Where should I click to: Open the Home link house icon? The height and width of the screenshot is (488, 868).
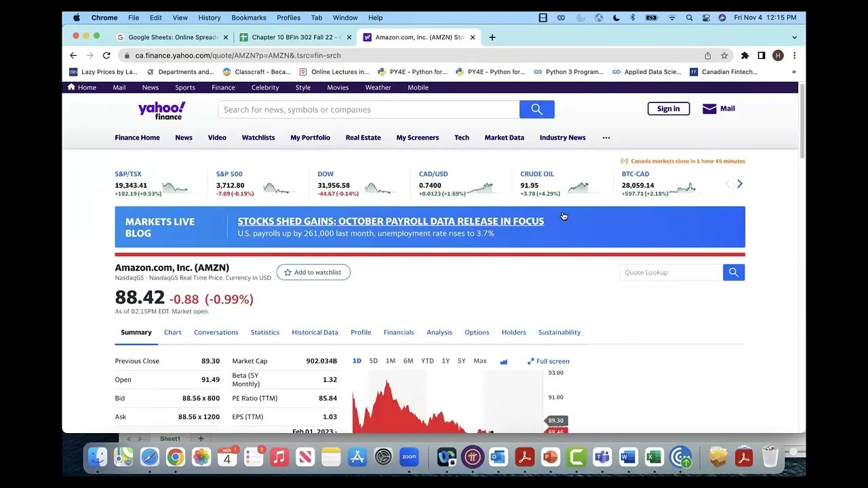pos(71,87)
